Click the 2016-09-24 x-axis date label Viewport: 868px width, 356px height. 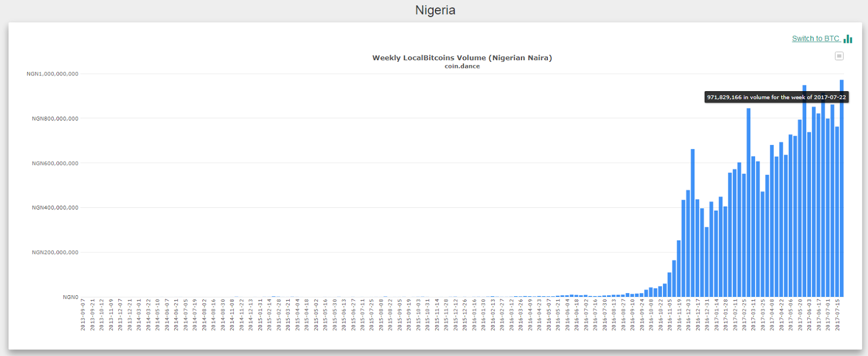click(x=642, y=315)
